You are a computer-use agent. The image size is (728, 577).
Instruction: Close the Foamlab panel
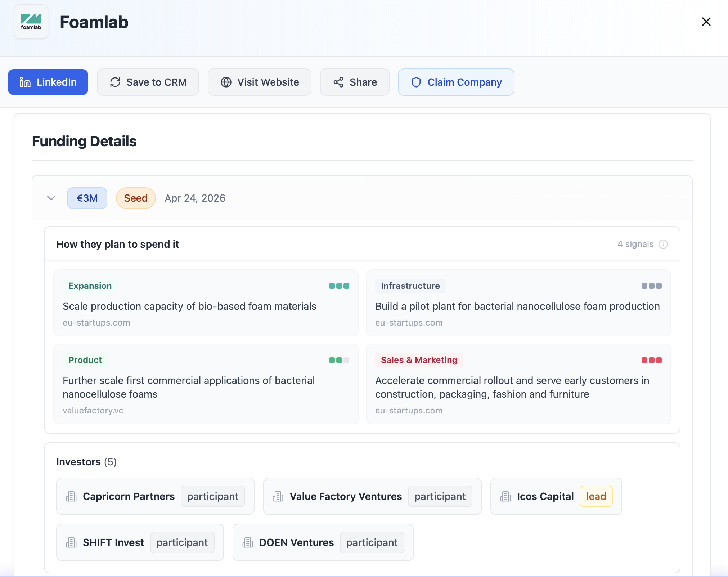tap(706, 22)
